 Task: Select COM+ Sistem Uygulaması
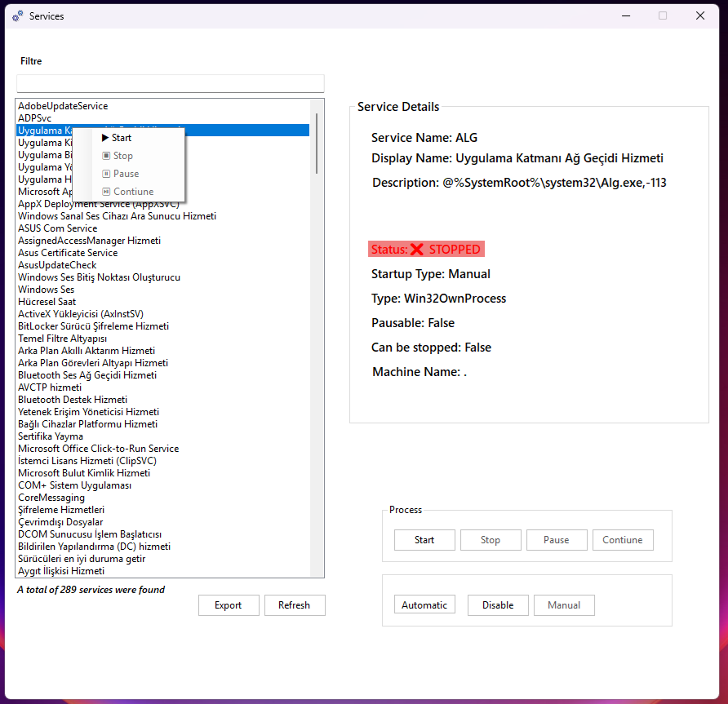click(163, 485)
